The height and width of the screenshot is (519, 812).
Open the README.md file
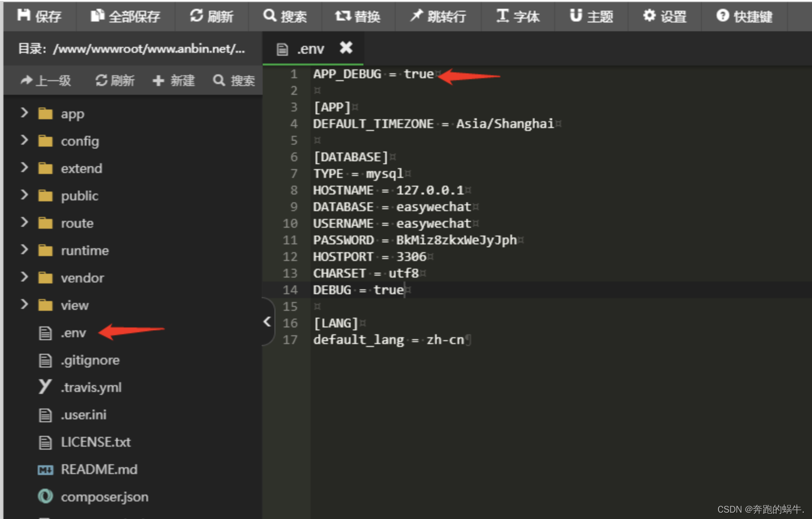pyautogui.click(x=99, y=470)
